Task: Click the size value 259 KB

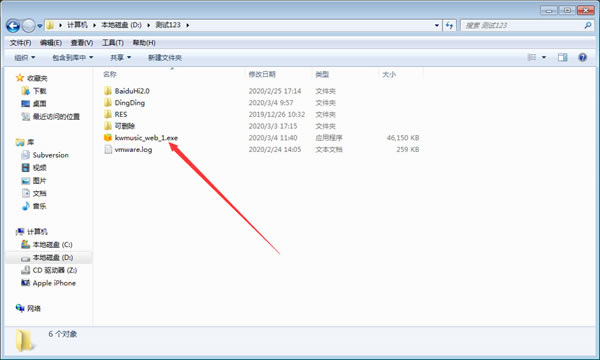Action: point(408,150)
